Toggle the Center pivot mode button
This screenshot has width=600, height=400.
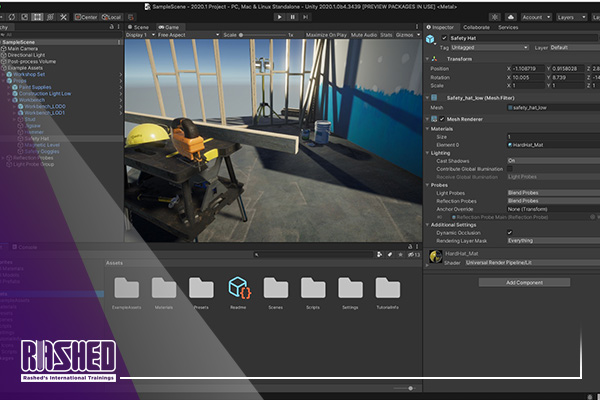point(86,17)
